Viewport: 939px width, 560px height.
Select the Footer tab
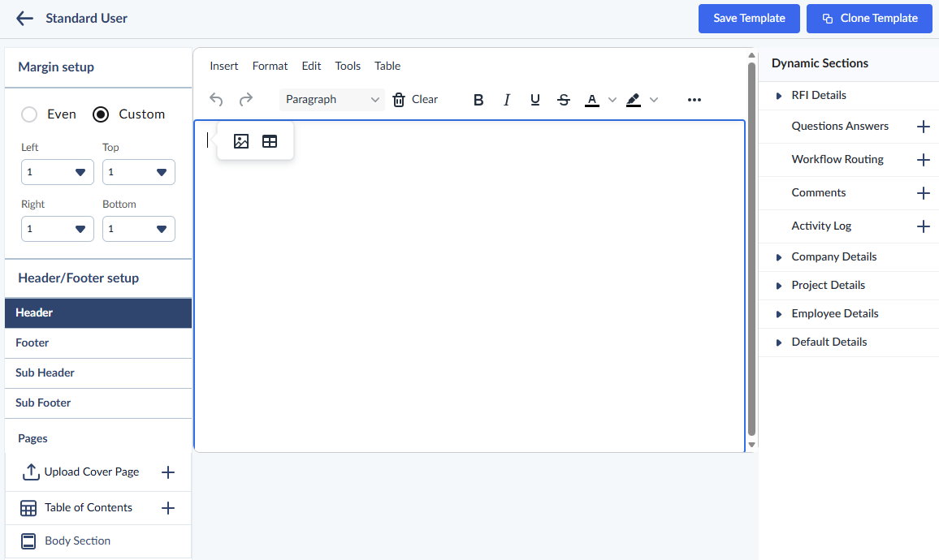pos(98,342)
